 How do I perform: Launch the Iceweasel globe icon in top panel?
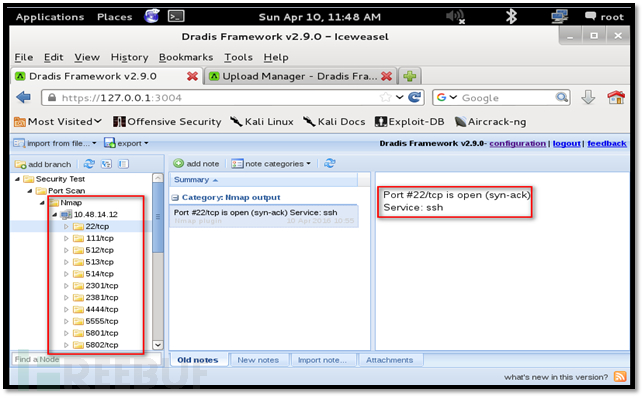152,16
